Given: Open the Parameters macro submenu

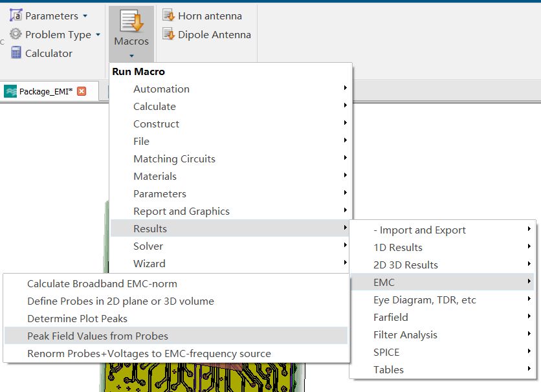Looking at the screenshot, I should pos(230,194).
